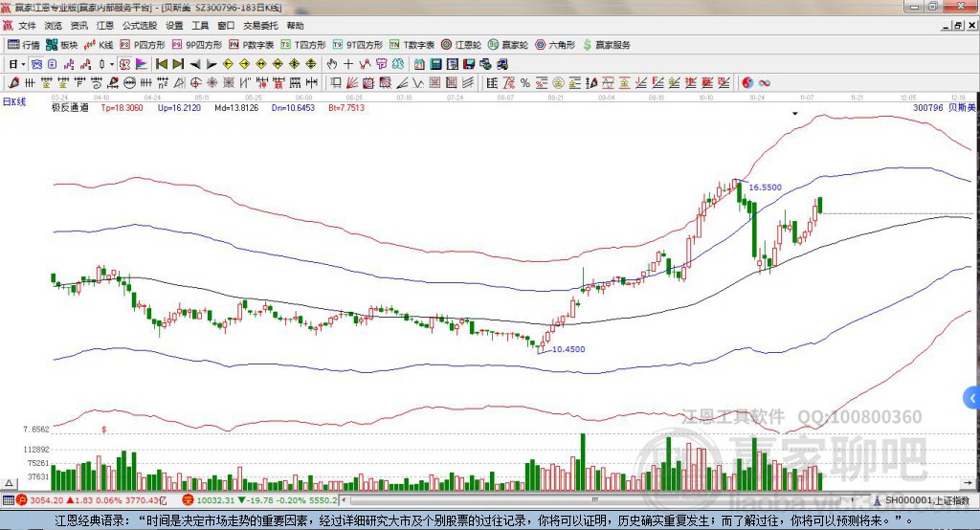980x530 pixels.
Task: Click the 日K线 label
Action: [x=14, y=101]
